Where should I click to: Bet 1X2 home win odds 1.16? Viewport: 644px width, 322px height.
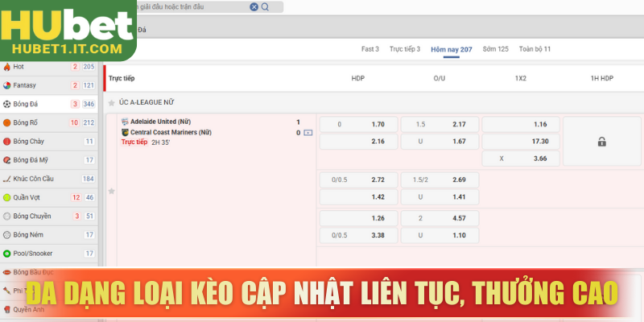(x=521, y=125)
